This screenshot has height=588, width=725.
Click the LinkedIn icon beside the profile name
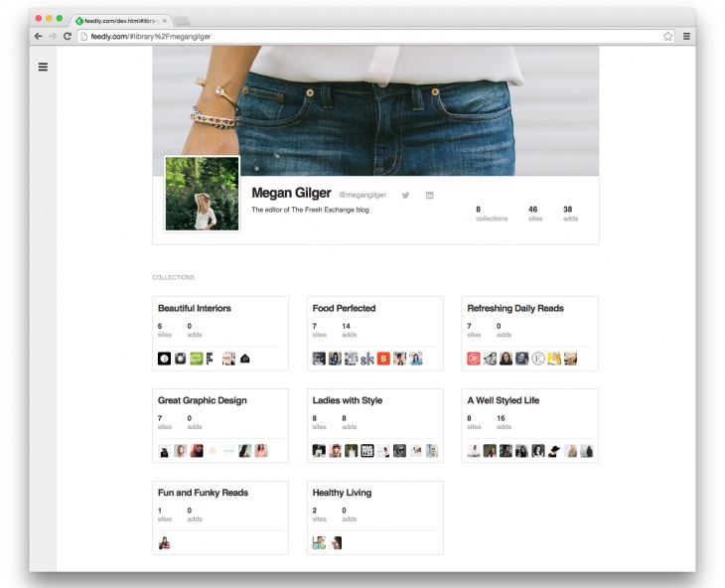[x=430, y=195]
